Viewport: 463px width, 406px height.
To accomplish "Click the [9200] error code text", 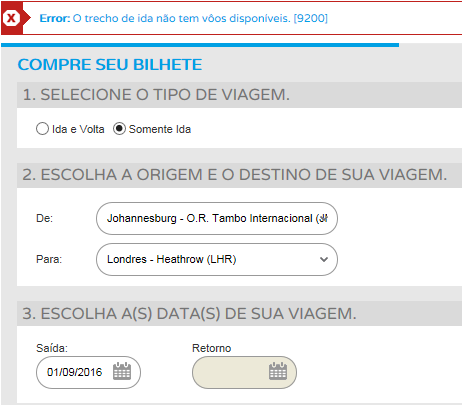I will click(311, 18).
